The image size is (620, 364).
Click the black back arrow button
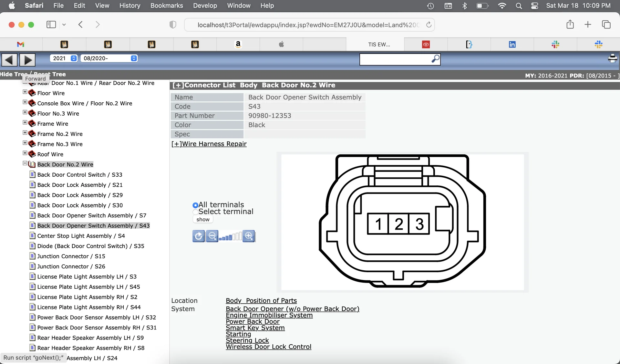point(9,60)
